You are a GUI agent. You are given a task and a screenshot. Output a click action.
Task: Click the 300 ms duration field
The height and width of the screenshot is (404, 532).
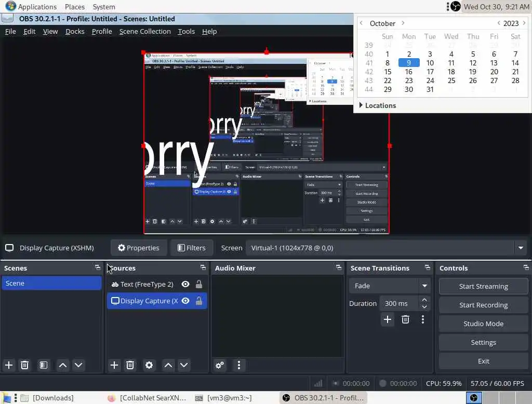click(x=400, y=304)
